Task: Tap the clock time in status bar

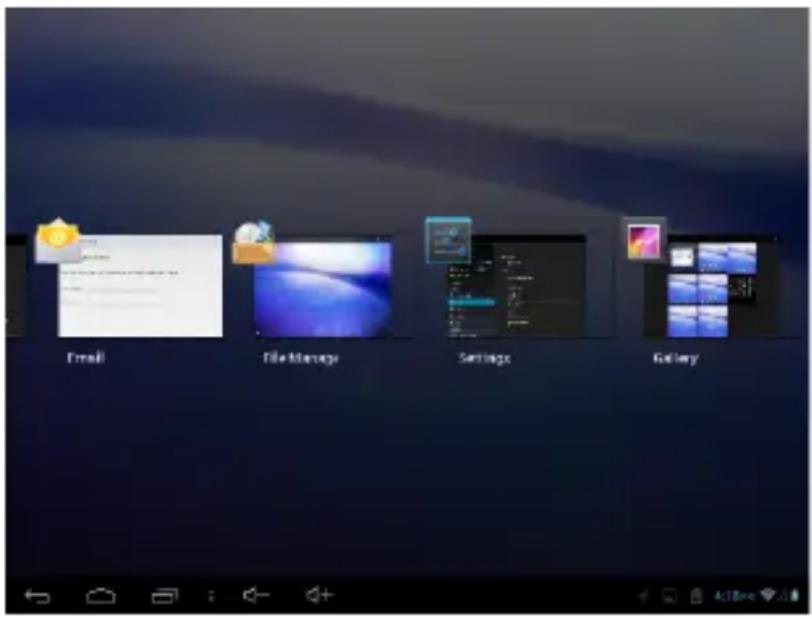Action: point(734,596)
